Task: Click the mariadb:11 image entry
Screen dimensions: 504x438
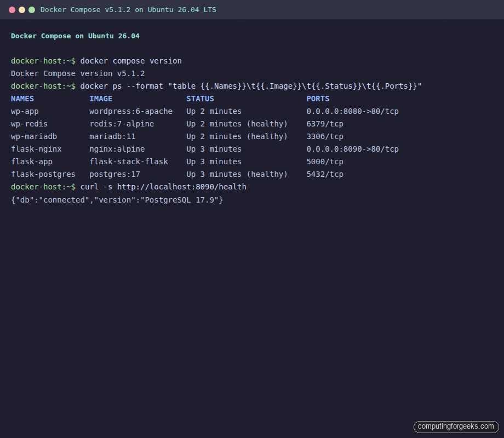Action: point(112,136)
